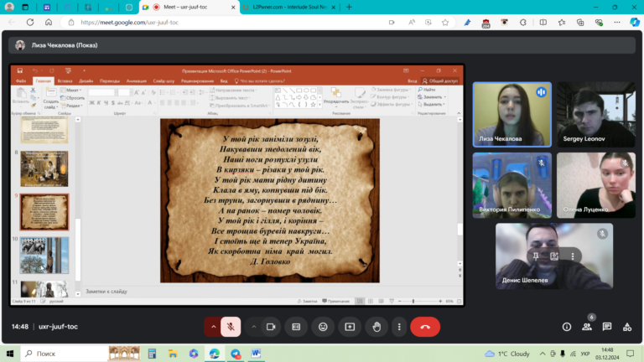
Task: Open the Word app in taskbar
Action: tap(256, 354)
